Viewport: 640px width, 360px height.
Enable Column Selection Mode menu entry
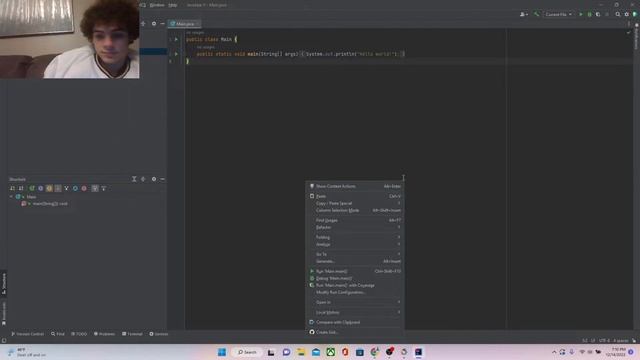355,210
